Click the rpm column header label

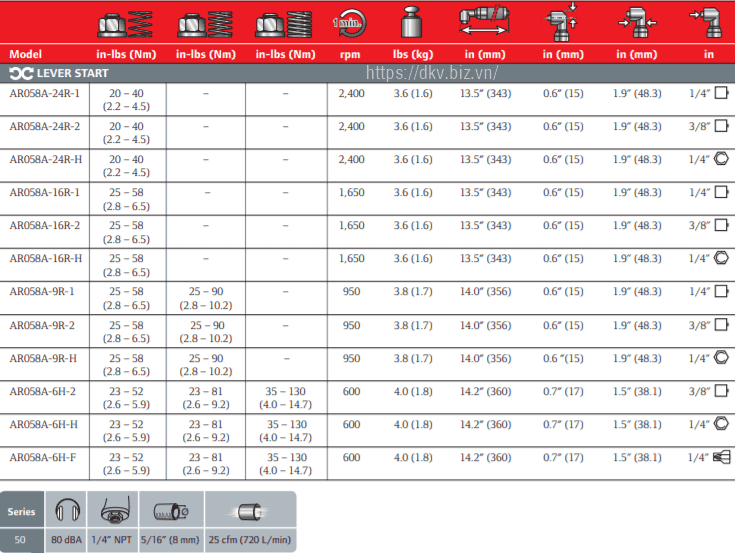coord(351,54)
